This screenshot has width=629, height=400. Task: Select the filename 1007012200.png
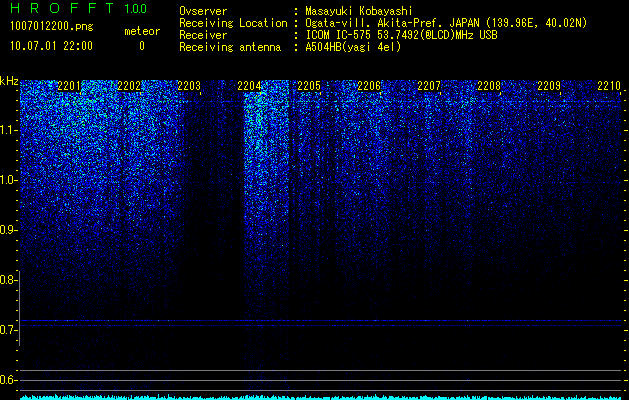pos(52,26)
